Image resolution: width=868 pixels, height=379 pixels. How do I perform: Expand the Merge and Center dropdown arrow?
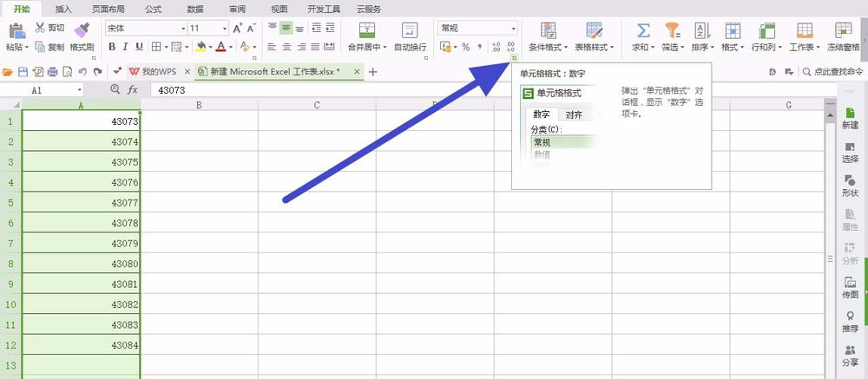coord(385,48)
